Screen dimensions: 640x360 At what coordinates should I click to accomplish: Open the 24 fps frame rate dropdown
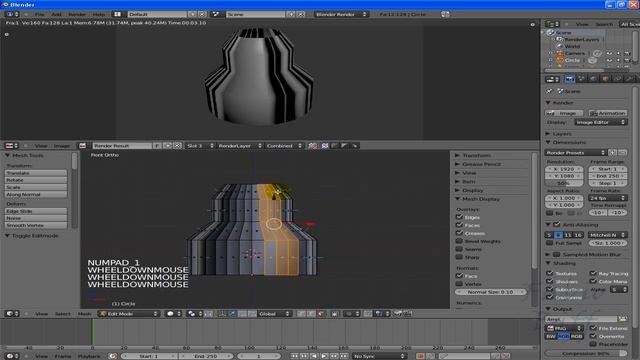pos(608,198)
